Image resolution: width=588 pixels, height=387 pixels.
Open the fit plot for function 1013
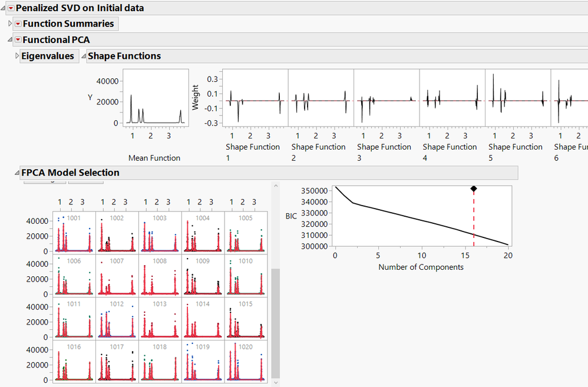(x=160, y=318)
